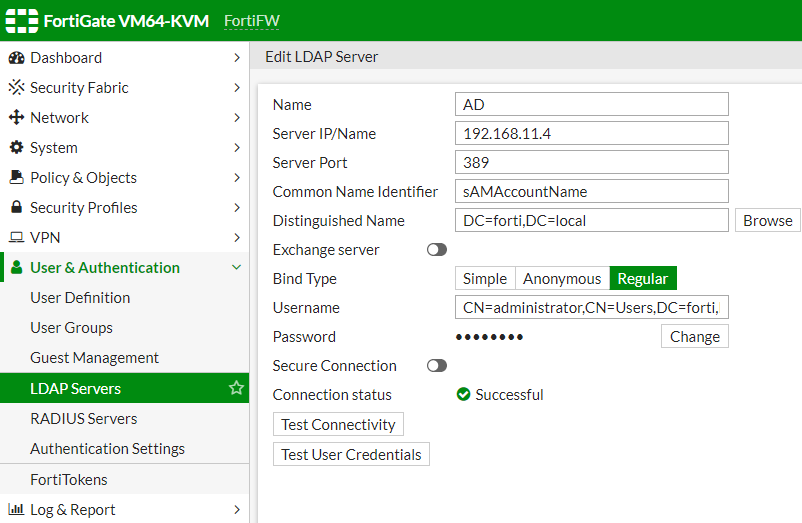This screenshot has width=802, height=523.
Task: Click the Distinguished Name field
Action: [592, 220]
